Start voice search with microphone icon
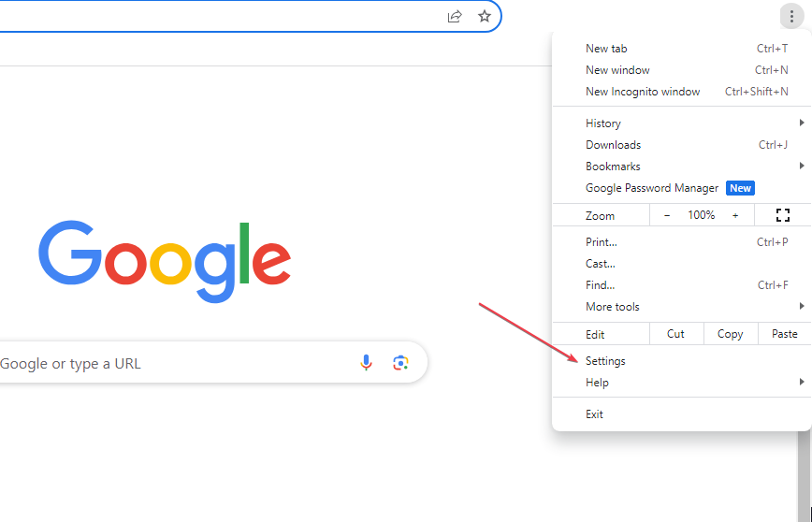 [x=366, y=363]
